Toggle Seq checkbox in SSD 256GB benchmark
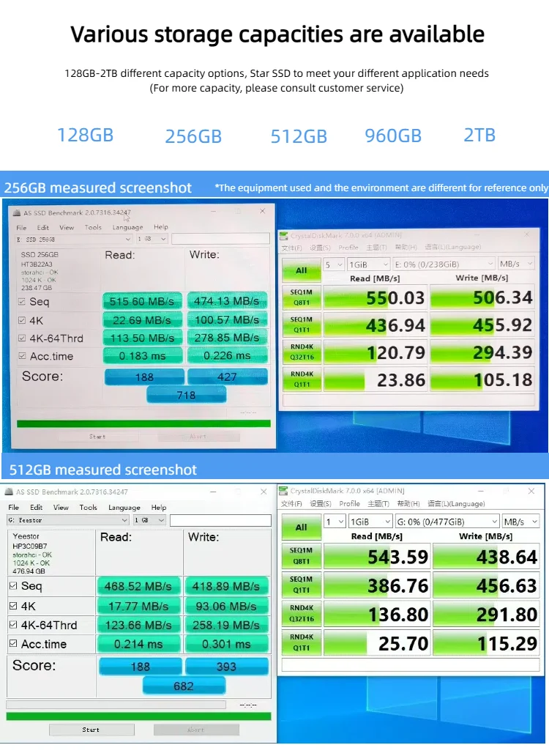 tap(22, 301)
